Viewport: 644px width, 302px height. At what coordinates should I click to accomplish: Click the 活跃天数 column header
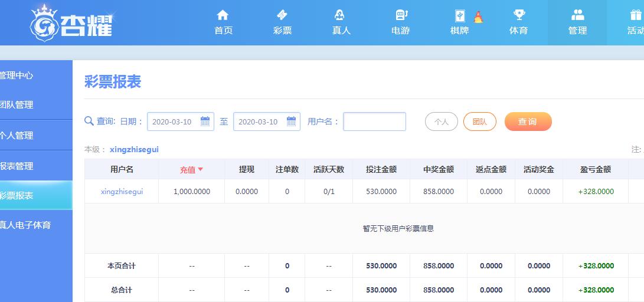pyautogui.click(x=329, y=169)
